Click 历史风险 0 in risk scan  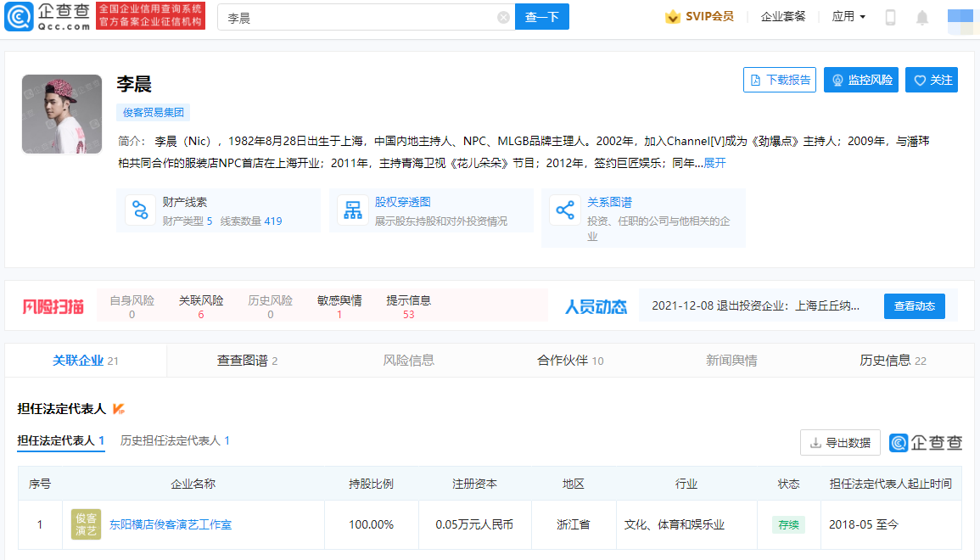(x=270, y=307)
